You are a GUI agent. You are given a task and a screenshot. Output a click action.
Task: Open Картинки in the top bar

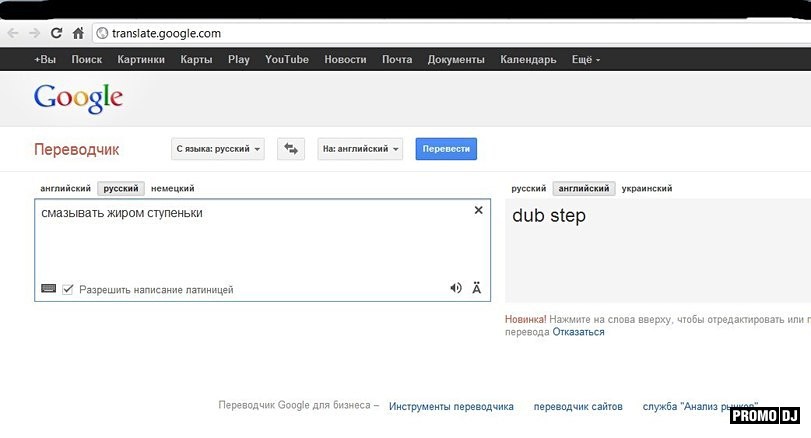141,59
